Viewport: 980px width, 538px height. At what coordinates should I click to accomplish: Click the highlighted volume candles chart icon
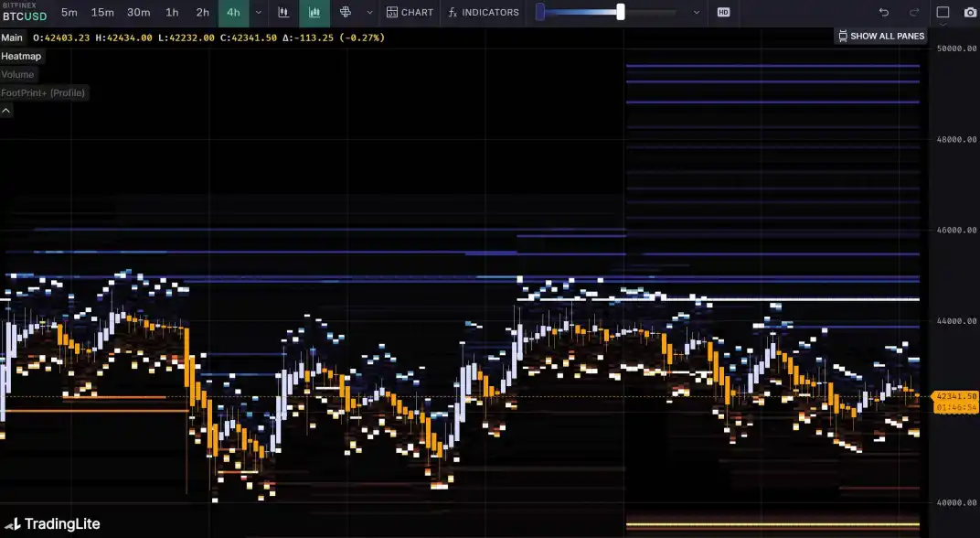314,13
